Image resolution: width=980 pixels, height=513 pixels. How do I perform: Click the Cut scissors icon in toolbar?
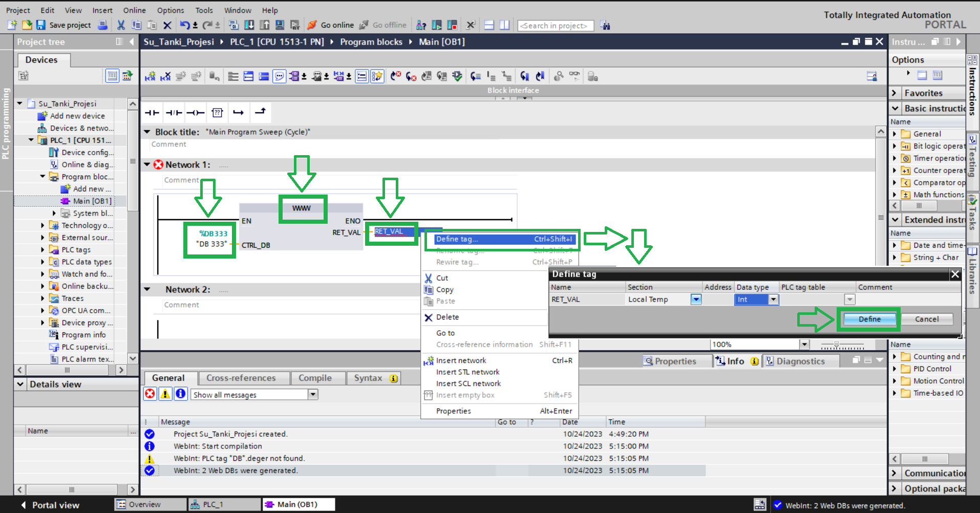(x=121, y=25)
